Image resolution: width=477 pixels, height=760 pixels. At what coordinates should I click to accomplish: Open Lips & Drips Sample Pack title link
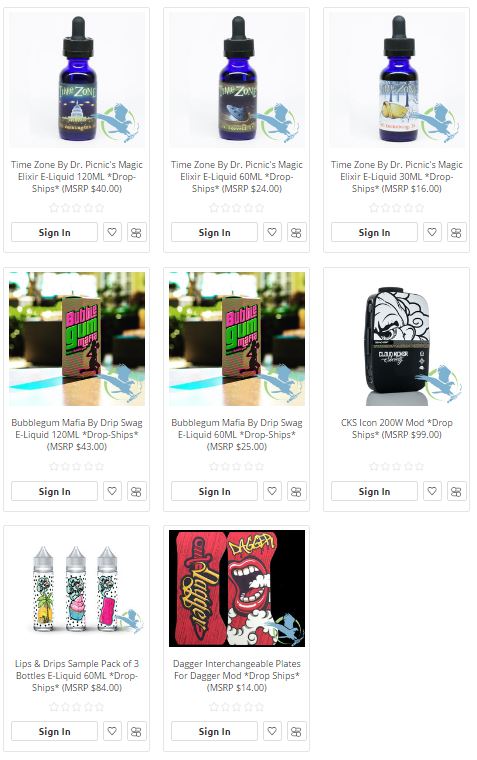click(77, 675)
